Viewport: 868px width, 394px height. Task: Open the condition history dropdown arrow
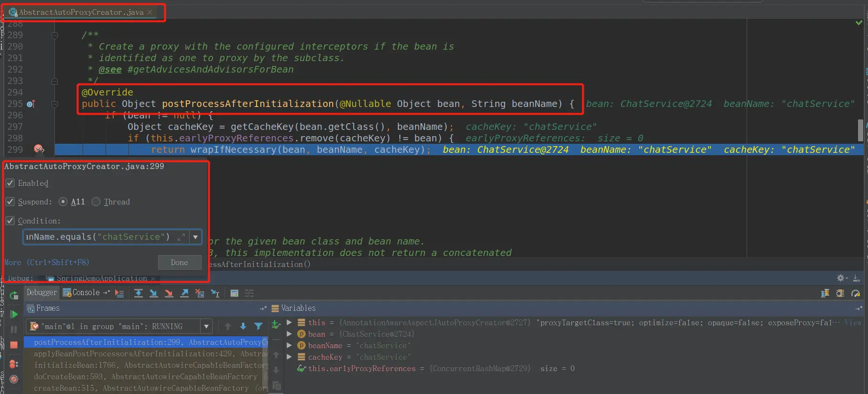click(195, 237)
